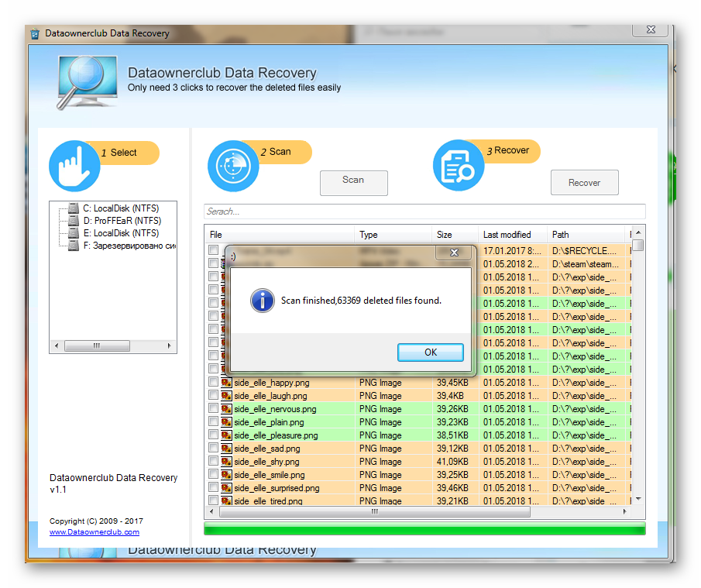Click the radar Scan step icon
This screenshot has width=701, height=588.
233,166
